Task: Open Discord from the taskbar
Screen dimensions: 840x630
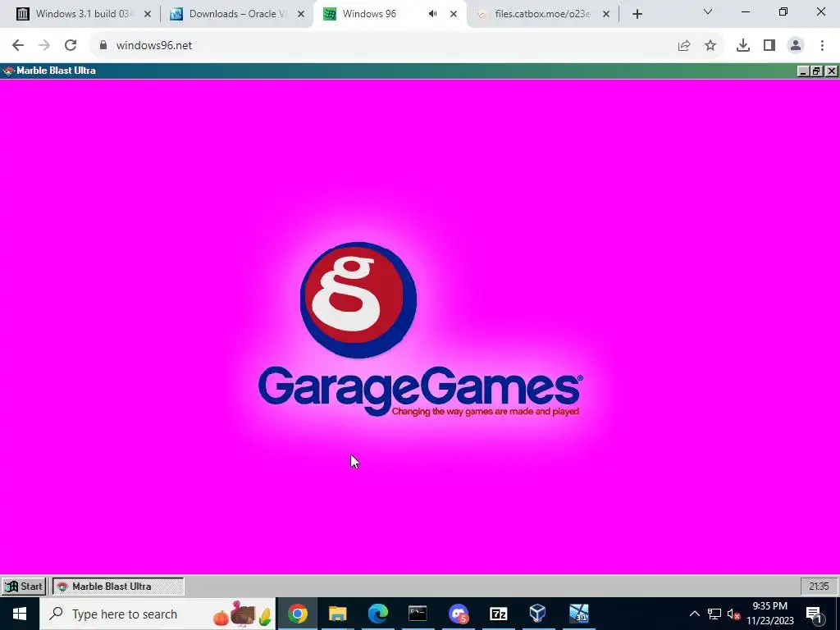Action: coord(458,614)
